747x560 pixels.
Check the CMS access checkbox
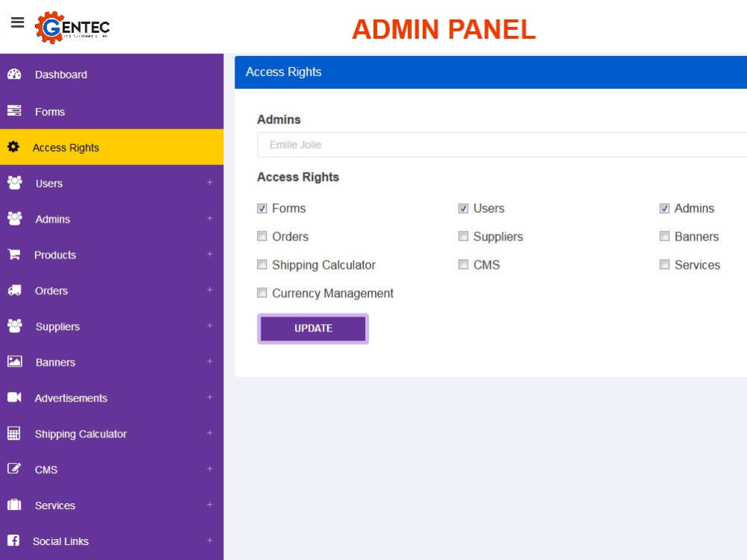pyautogui.click(x=463, y=265)
